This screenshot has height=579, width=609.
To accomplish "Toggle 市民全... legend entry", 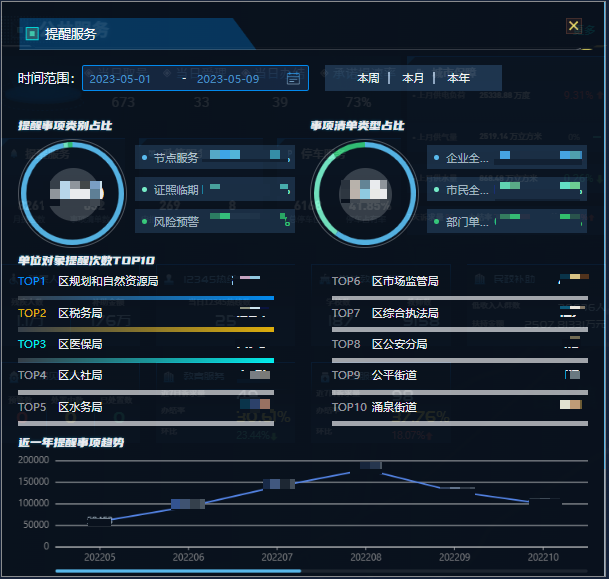I will click(x=467, y=190).
